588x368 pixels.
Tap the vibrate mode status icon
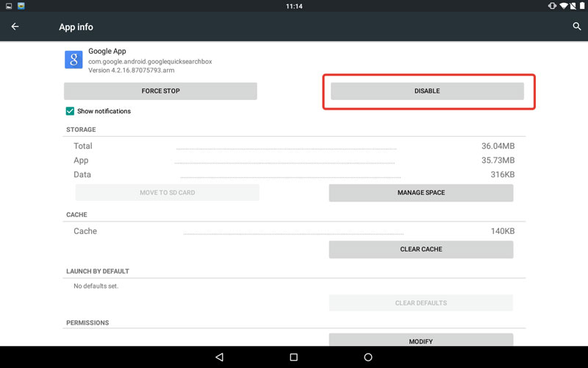tap(552, 6)
